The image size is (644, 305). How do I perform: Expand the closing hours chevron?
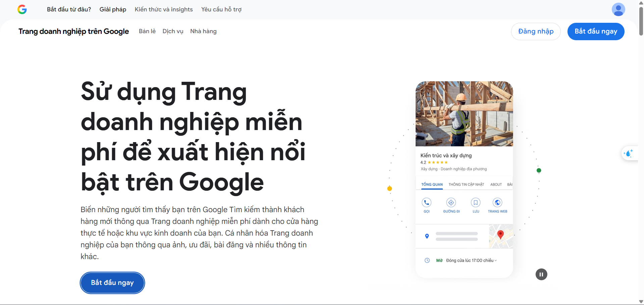[496, 260]
